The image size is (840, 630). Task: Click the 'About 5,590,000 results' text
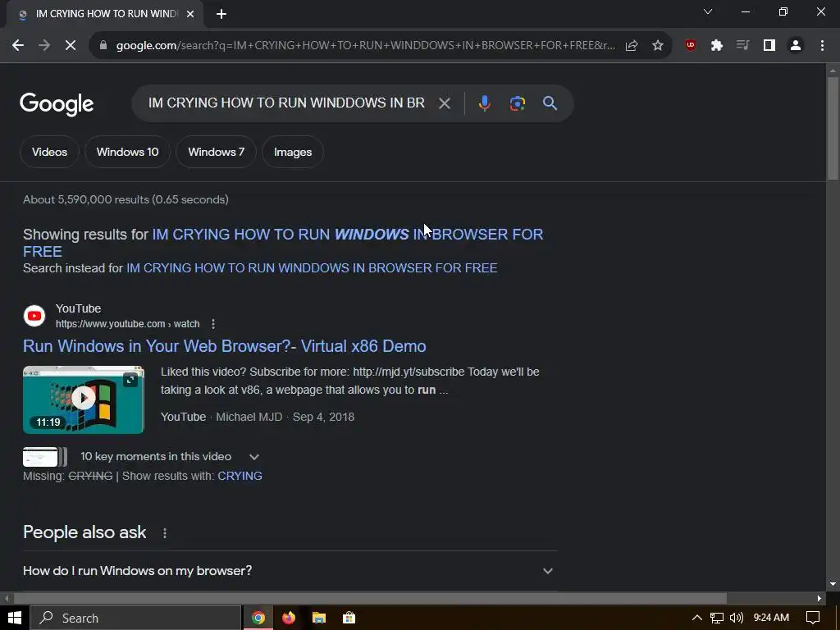click(126, 199)
